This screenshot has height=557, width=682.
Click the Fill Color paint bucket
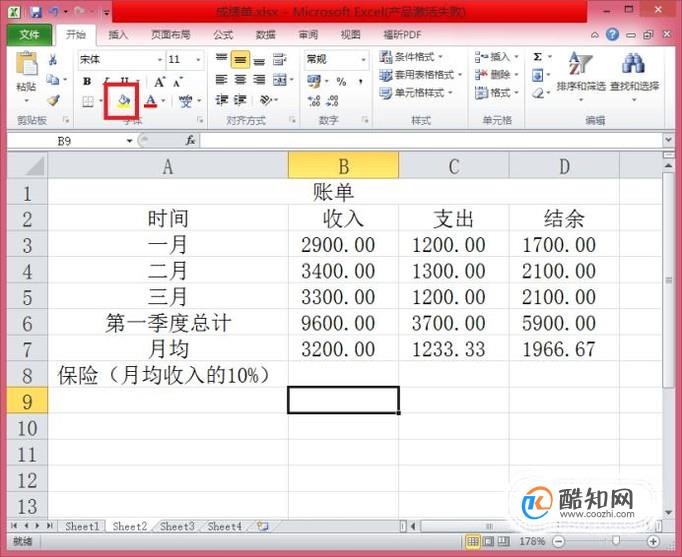(124, 101)
